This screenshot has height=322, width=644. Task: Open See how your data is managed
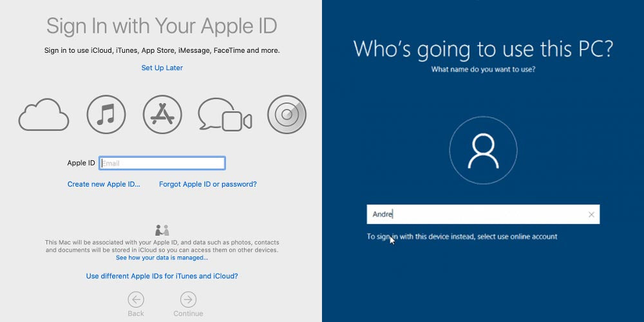(x=162, y=258)
